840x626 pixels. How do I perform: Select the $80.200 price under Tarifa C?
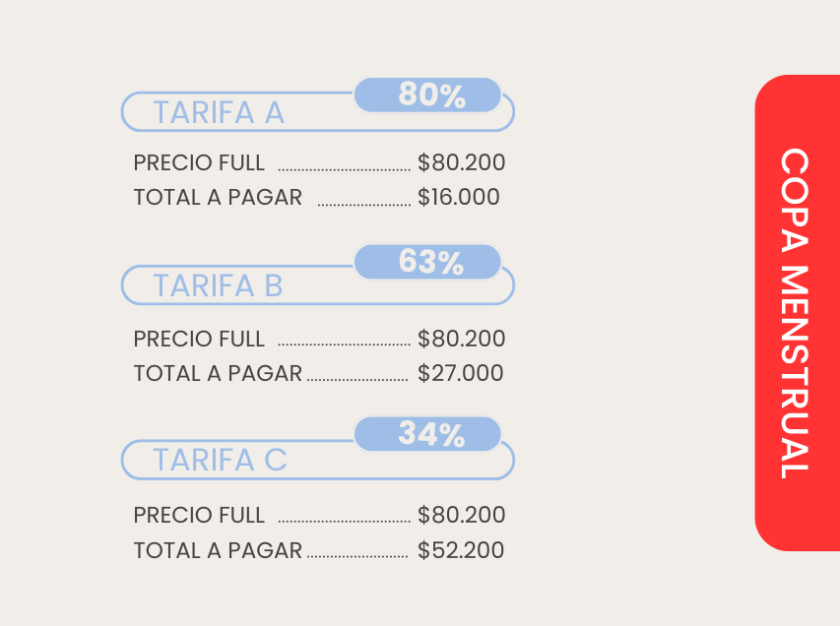pos(461,515)
